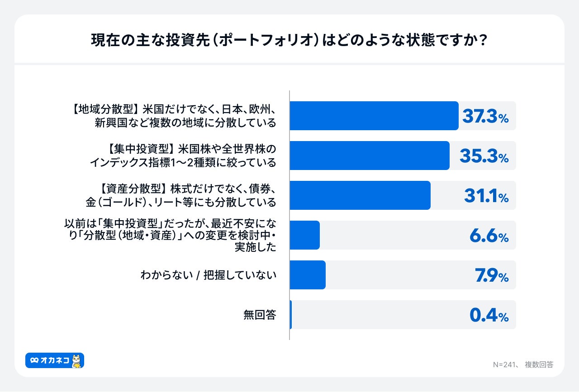Click the tiny 0.4% 無回答 bar
The image size is (579, 392).
coord(291,315)
